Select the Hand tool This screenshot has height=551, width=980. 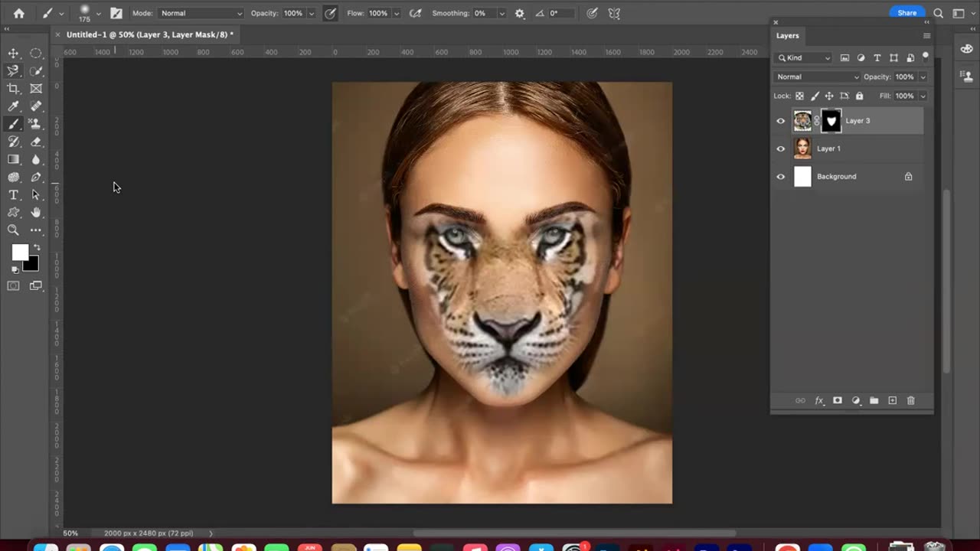pyautogui.click(x=36, y=213)
